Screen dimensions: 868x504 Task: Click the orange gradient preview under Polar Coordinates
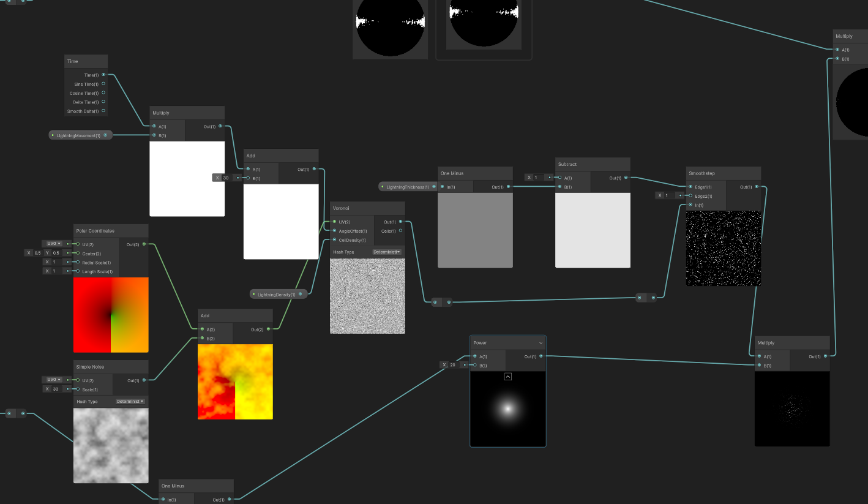click(111, 315)
